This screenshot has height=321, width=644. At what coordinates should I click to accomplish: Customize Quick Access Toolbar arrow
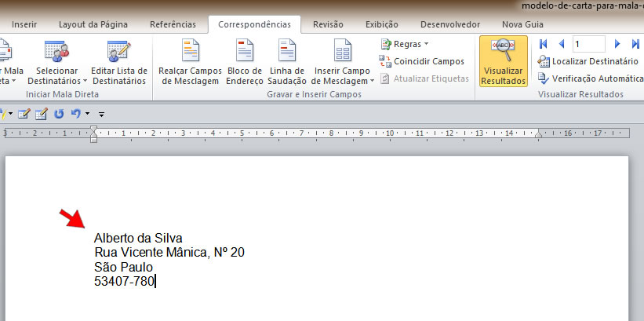[101, 115]
